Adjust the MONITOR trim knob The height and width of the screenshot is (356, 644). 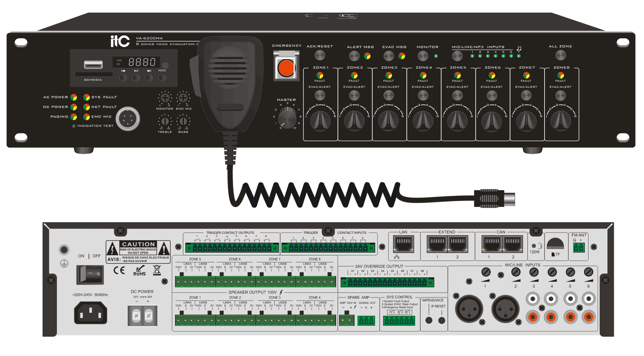pos(165,98)
